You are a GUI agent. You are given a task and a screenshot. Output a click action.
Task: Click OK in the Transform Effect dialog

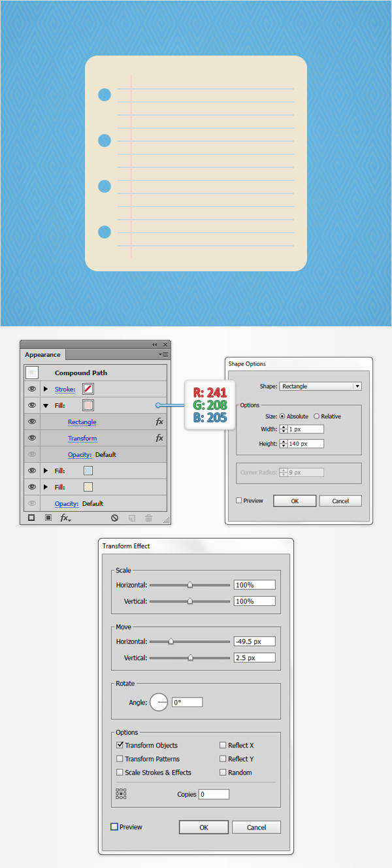(204, 827)
